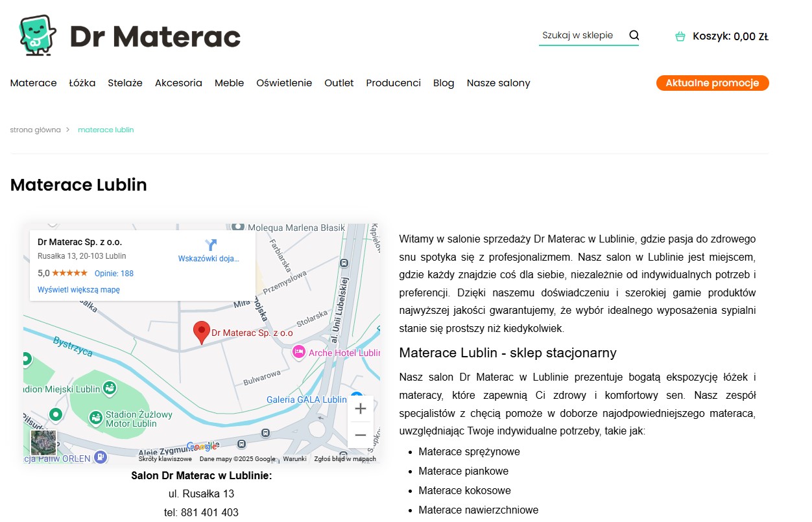Click the Materace nawierzchniowe list item
Screen dimensions: 812x522
tap(479, 510)
